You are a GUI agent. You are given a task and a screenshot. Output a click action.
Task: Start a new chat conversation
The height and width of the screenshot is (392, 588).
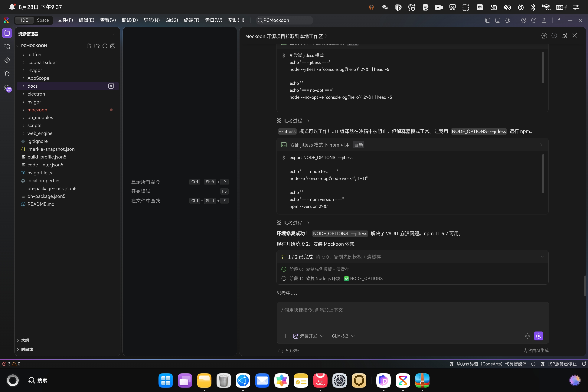(x=544, y=36)
